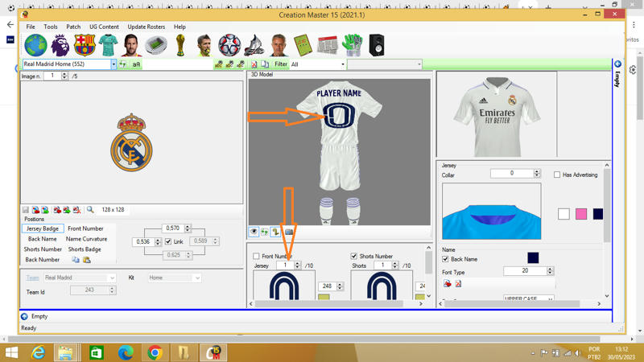Click the Team link label
The image size is (644, 362).
32,278
